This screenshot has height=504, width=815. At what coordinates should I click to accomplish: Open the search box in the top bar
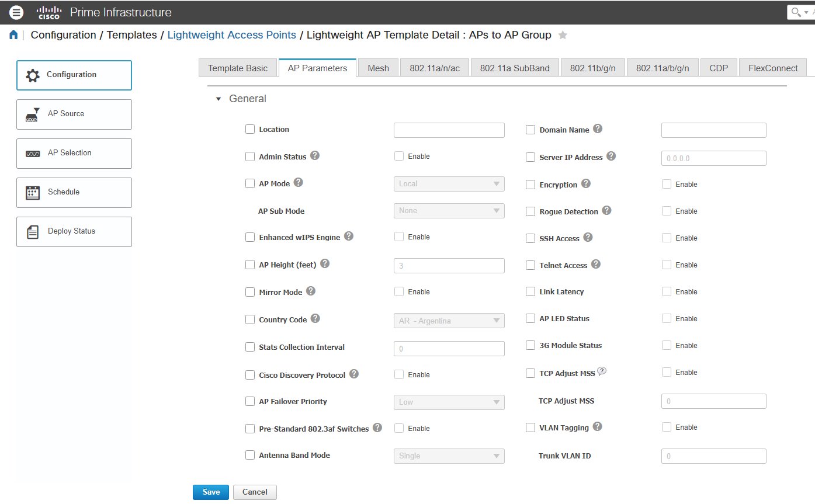795,12
